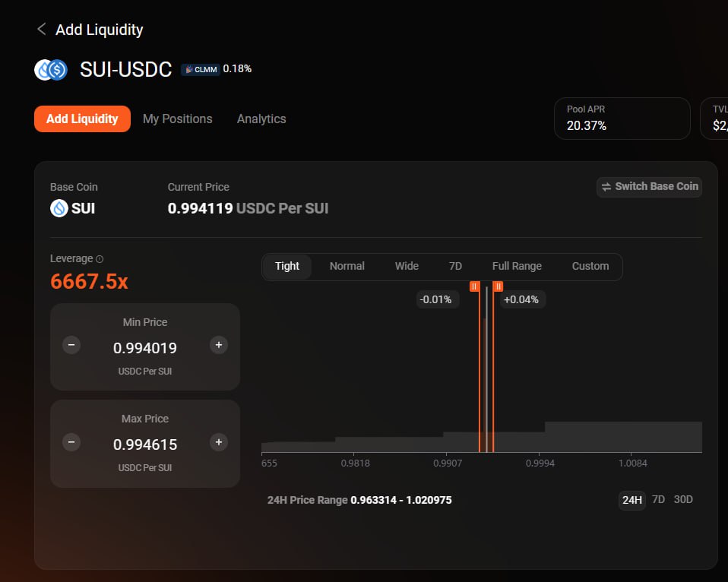The width and height of the screenshot is (728, 582).
Task: Select the Wide range preset
Action: pos(407,267)
